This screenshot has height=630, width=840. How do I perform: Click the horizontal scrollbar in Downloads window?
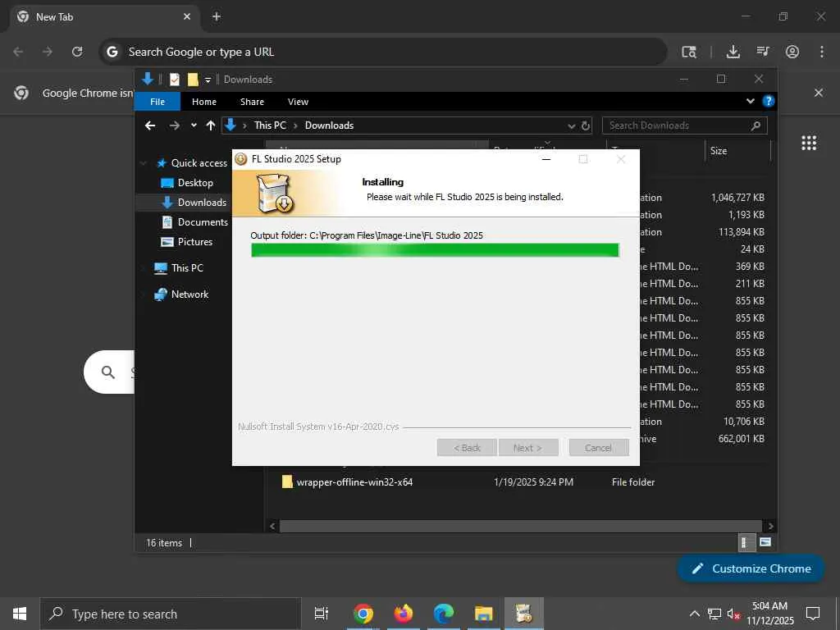pos(520,526)
